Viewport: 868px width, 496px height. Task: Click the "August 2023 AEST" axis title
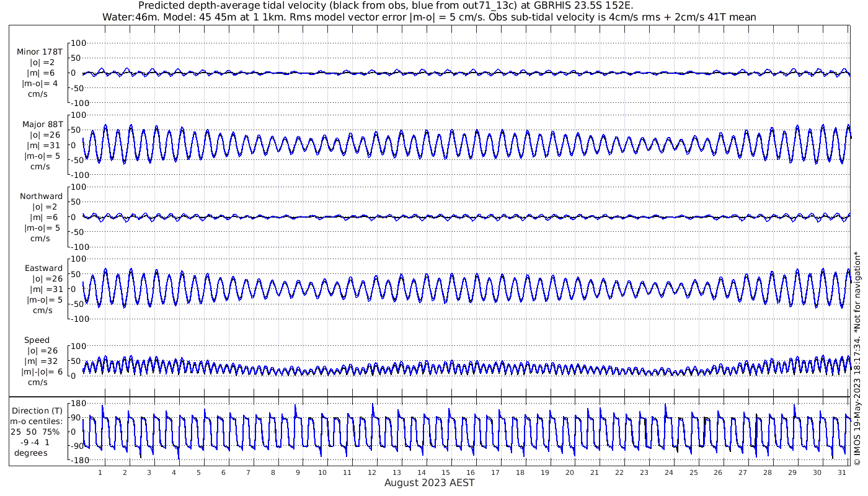(x=430, y=483)
